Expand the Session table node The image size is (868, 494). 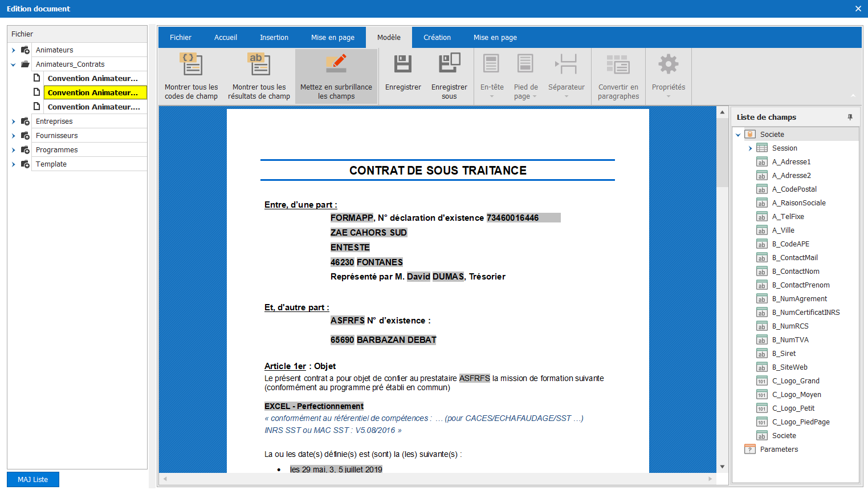[x=750, y=148]
